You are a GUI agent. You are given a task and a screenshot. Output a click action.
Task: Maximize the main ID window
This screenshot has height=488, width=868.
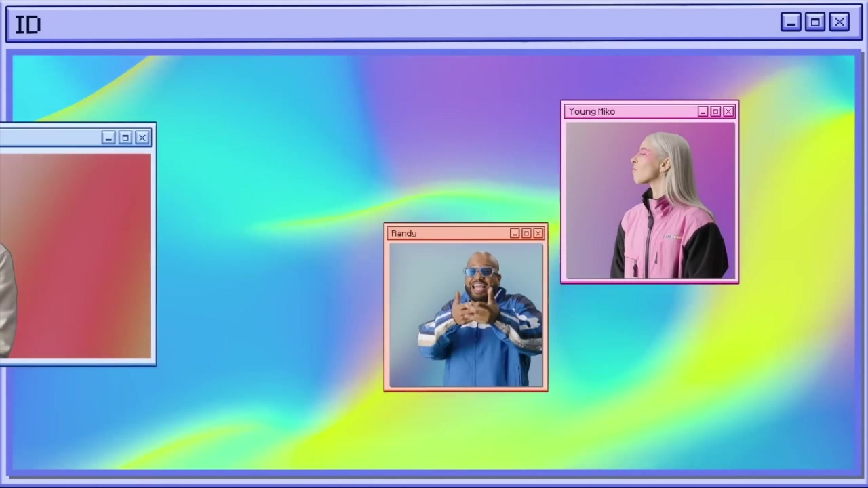(815, 22)
